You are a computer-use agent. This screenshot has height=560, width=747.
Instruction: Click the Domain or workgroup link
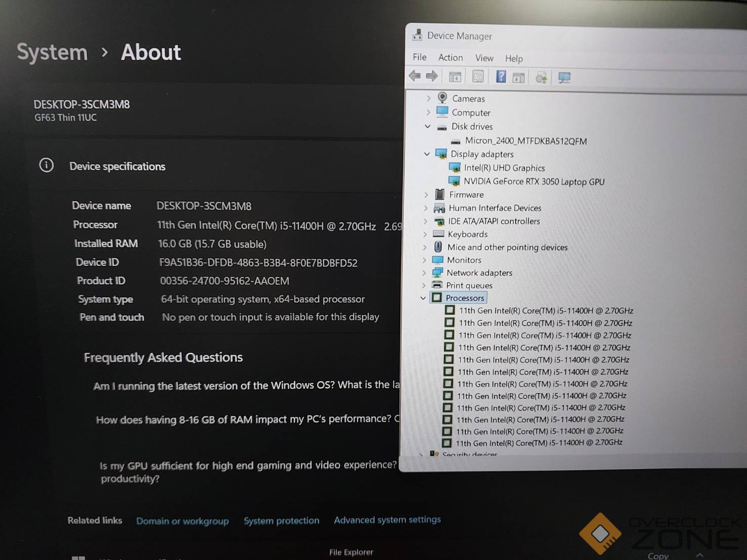click(x=182, y=521)
